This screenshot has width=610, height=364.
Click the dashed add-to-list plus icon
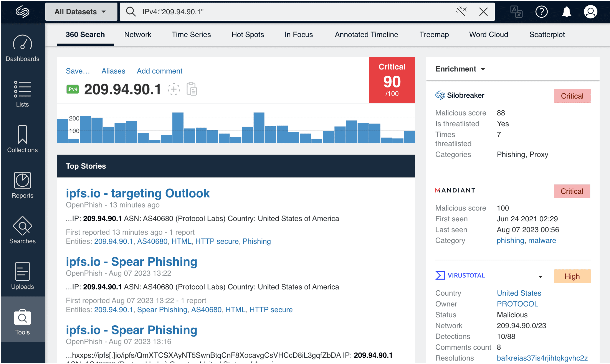point(174,89)
